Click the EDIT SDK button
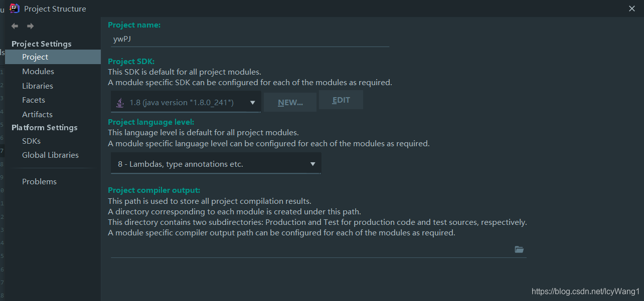Screen dimensions: 644x301 pos(341,100)
